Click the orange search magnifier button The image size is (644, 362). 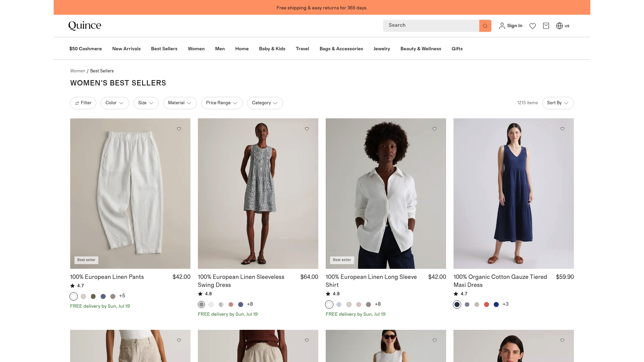coord(485,26)
